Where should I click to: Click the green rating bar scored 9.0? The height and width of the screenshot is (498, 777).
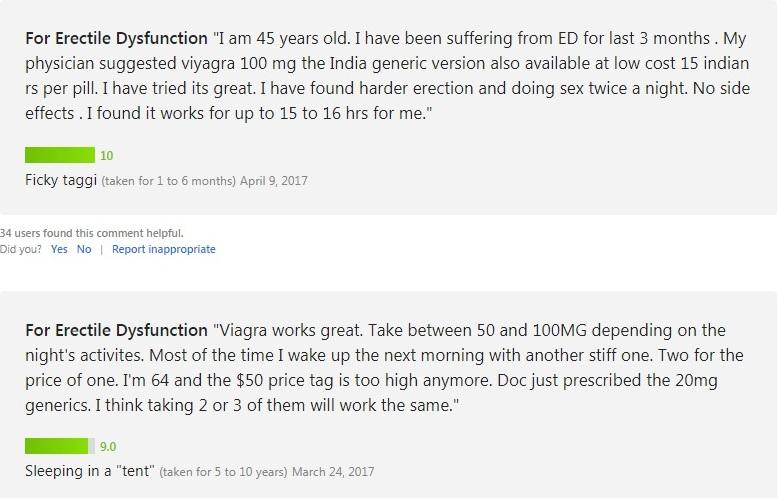click(60, 446)
